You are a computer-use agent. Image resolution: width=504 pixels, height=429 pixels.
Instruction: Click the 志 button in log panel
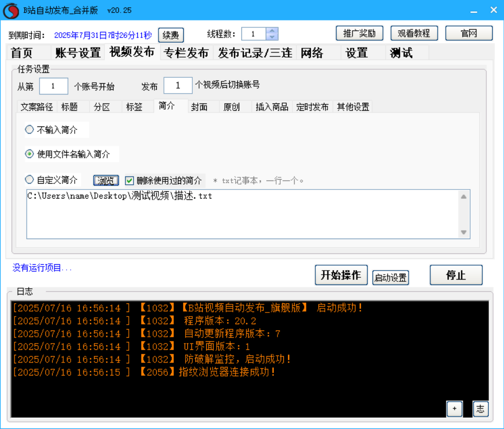480,409
